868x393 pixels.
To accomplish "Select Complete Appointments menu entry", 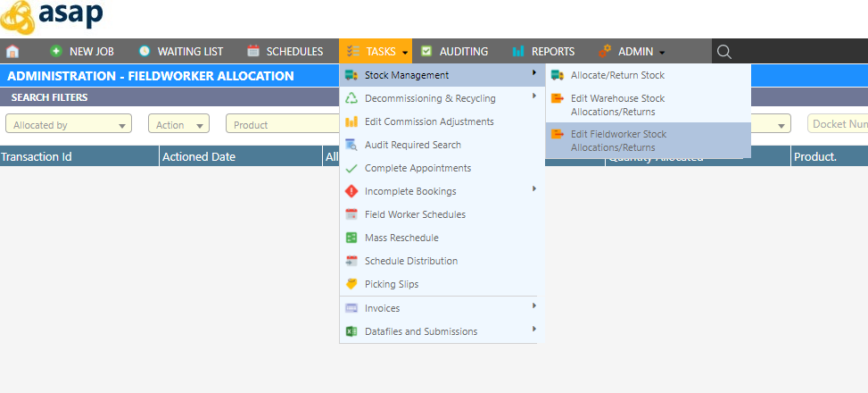I will click(417, 168).
